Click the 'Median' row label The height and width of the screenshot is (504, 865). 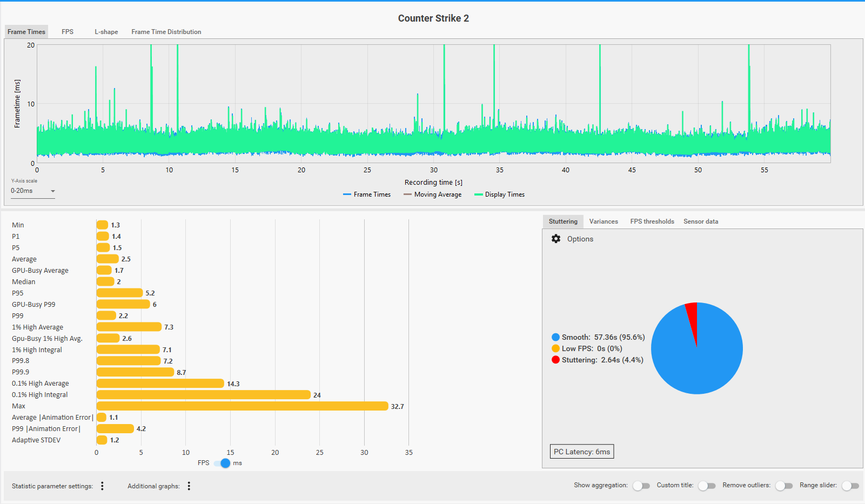(x=23, y=282)
